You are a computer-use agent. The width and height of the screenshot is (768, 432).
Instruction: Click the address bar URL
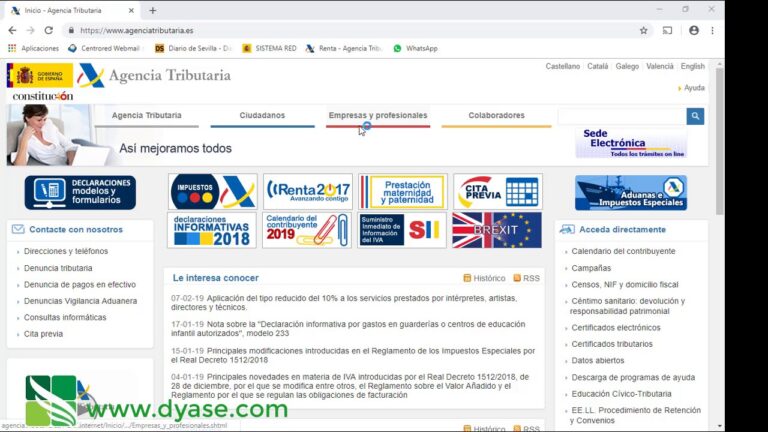pyautogui.click(x=137, y=30)
